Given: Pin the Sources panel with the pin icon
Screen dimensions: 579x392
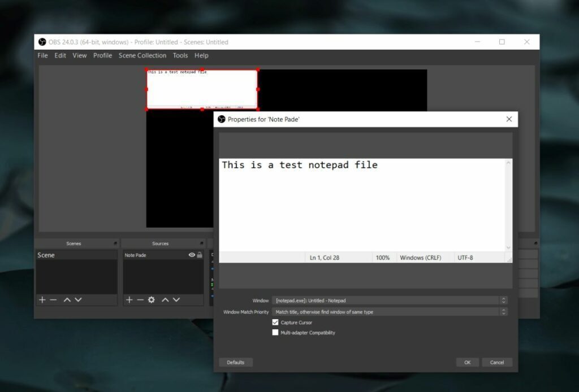Looking at the screenshot, I should coord(201,243).
